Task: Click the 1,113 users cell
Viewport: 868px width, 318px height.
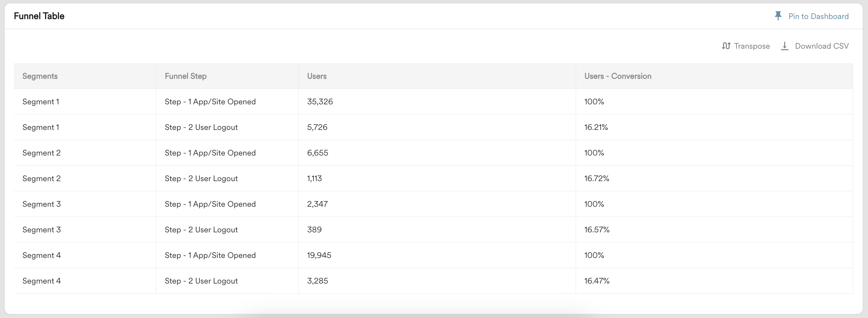Action: tap(314, 179)
